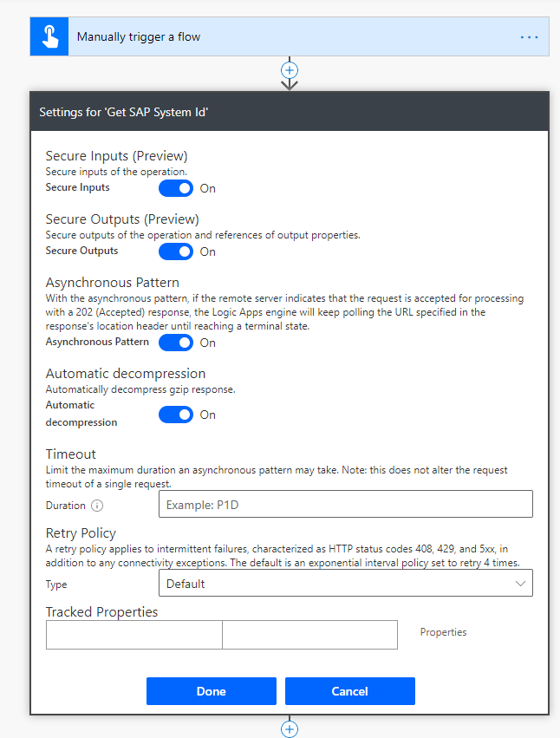Click the Duration example input field
Viewport: 560px width, 738px height.
(x=345, y=504)
